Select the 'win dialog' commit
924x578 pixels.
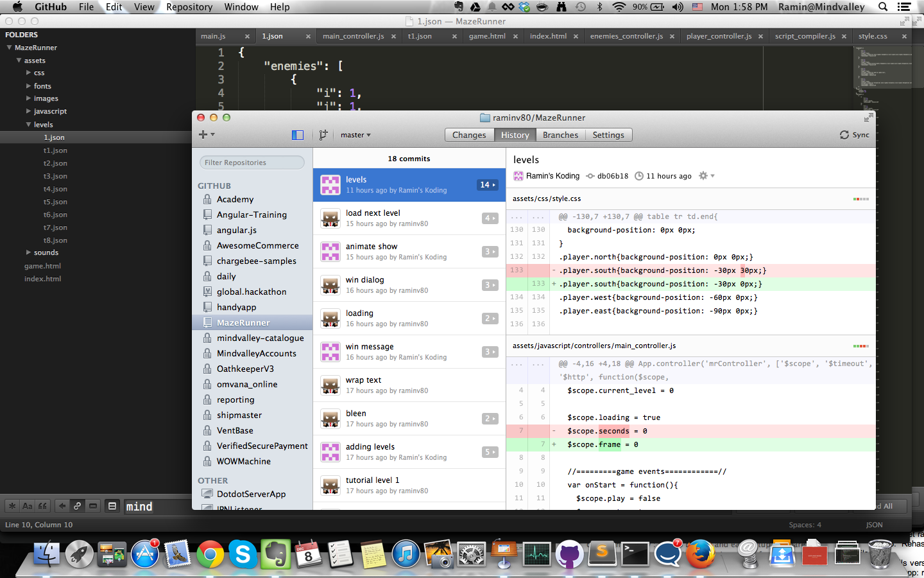[409, 285]
